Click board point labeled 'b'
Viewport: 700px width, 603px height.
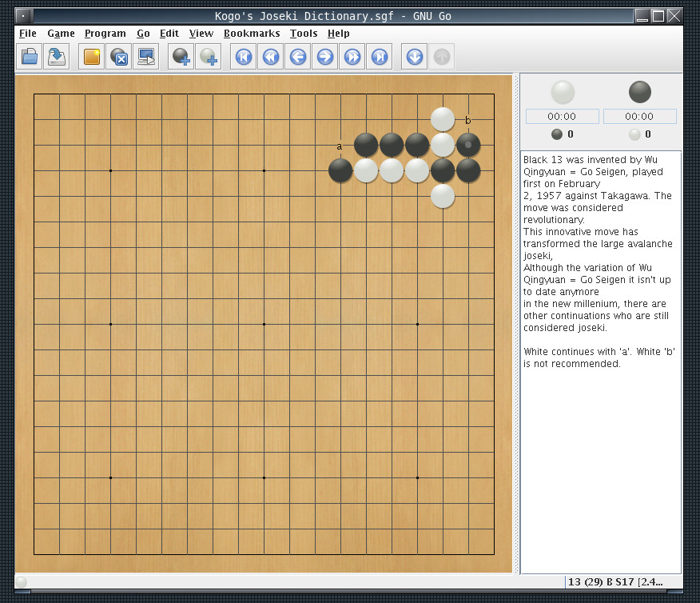click(x=468, y=120)
